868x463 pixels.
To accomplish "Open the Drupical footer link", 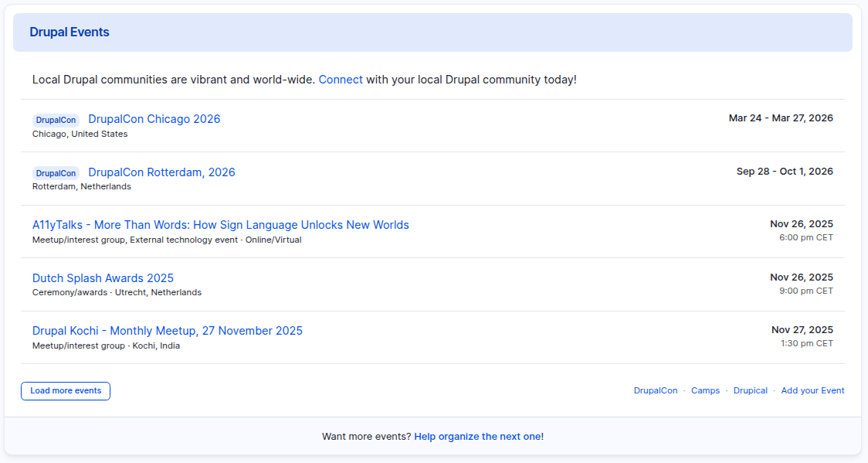I will 750,390.
